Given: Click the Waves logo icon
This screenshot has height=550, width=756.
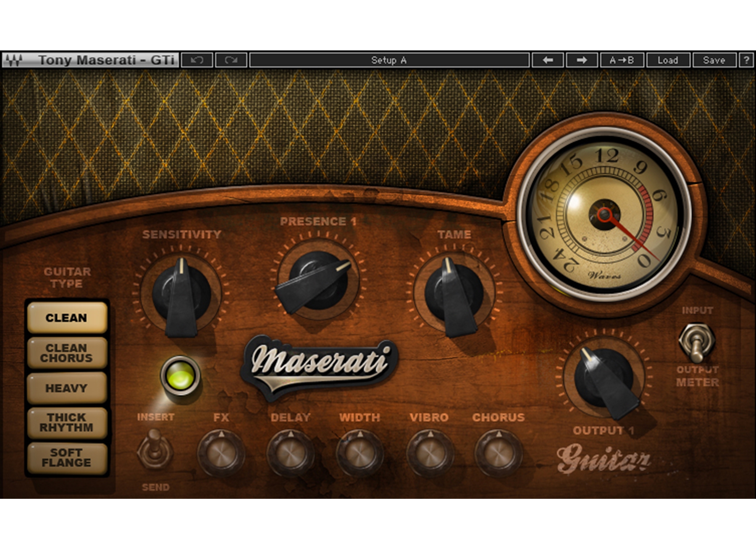Looking at the screenshot, I should pos(15,60).
